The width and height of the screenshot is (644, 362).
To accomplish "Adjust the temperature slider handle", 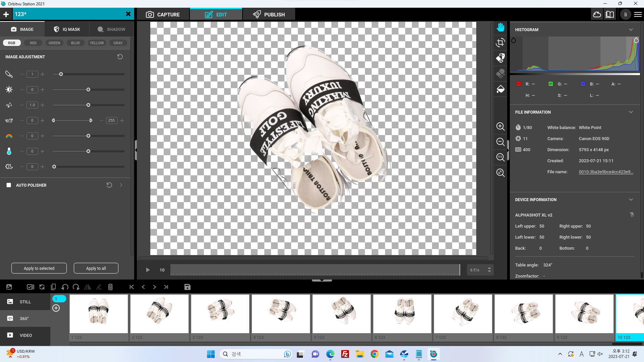I will click(88, 151).
